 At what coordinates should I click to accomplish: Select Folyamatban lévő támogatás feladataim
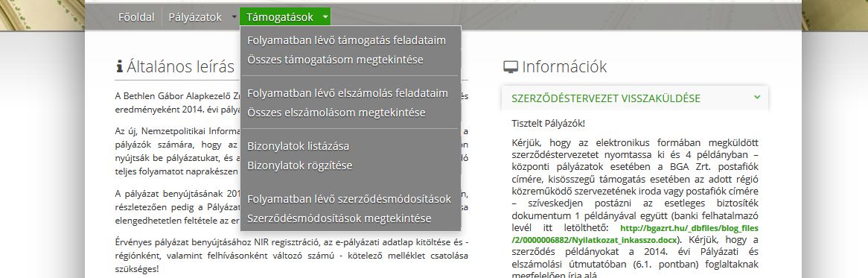[347, 40]
